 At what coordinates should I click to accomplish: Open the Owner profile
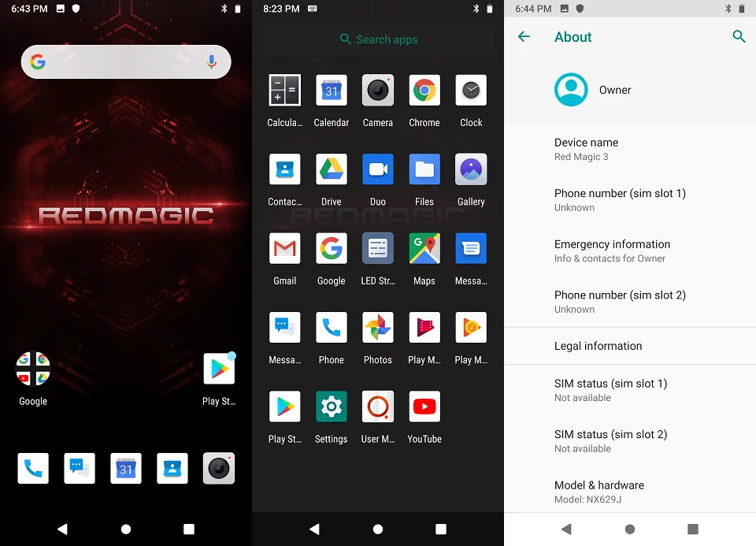click(630, 90)
